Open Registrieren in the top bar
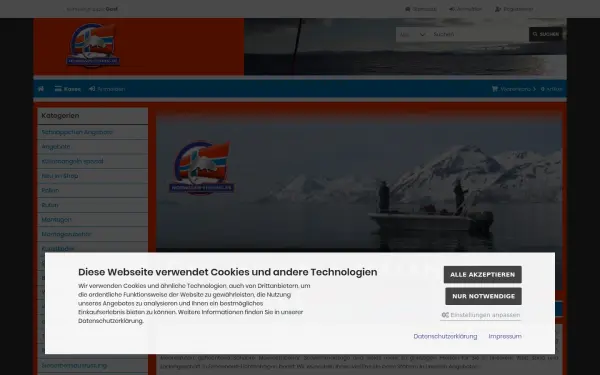The image size is (600, 375). 514,9
